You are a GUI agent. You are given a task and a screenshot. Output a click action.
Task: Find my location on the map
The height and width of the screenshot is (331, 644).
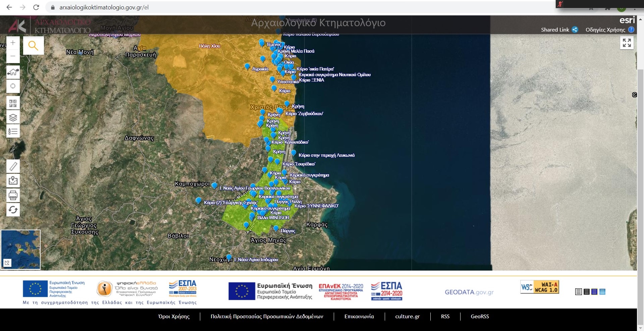(13, 86)
